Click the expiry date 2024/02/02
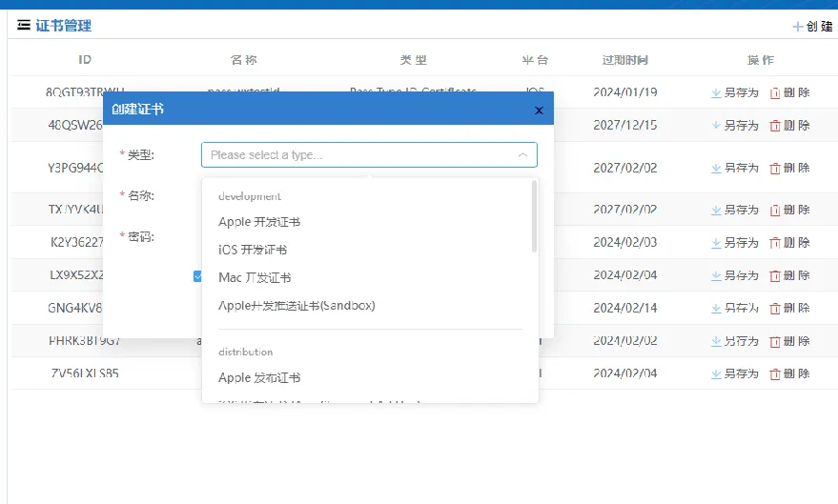 click(x=625, y=341)
